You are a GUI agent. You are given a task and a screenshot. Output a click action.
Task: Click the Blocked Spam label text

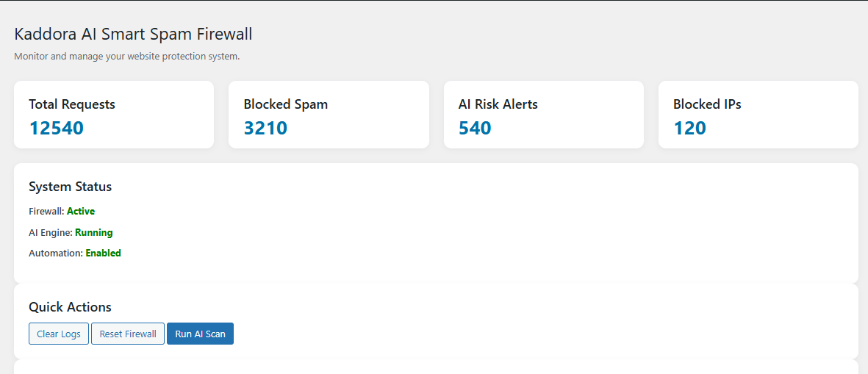click(286, 104)
